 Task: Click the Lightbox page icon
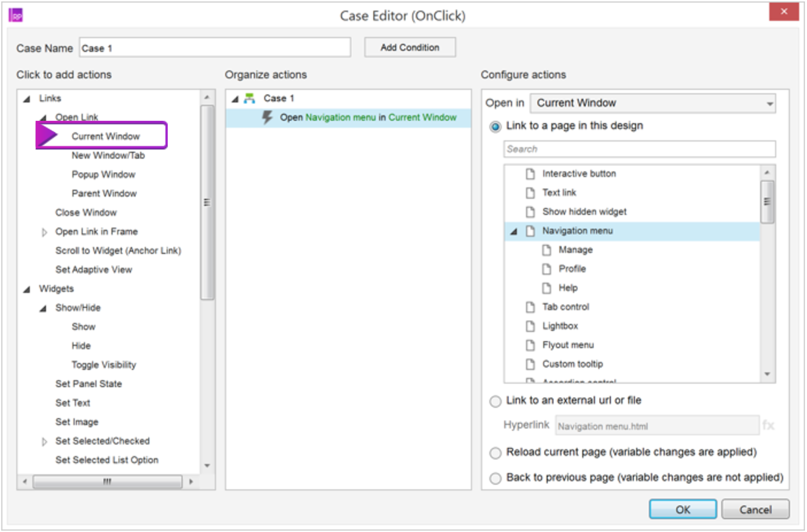[530, 326]
